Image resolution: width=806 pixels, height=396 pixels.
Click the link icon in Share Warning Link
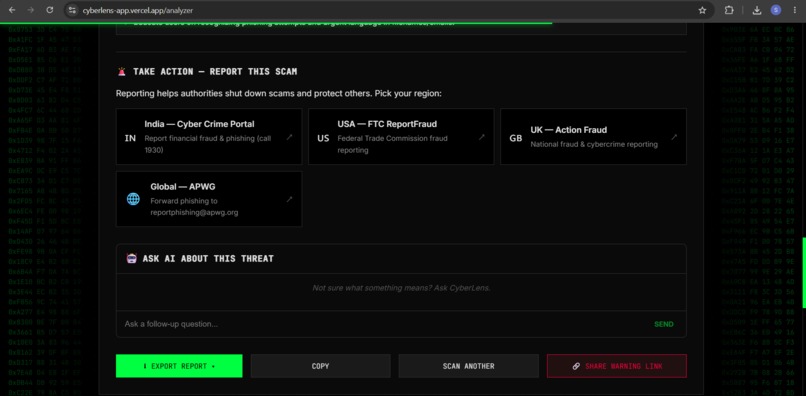(x=576, y=366)
